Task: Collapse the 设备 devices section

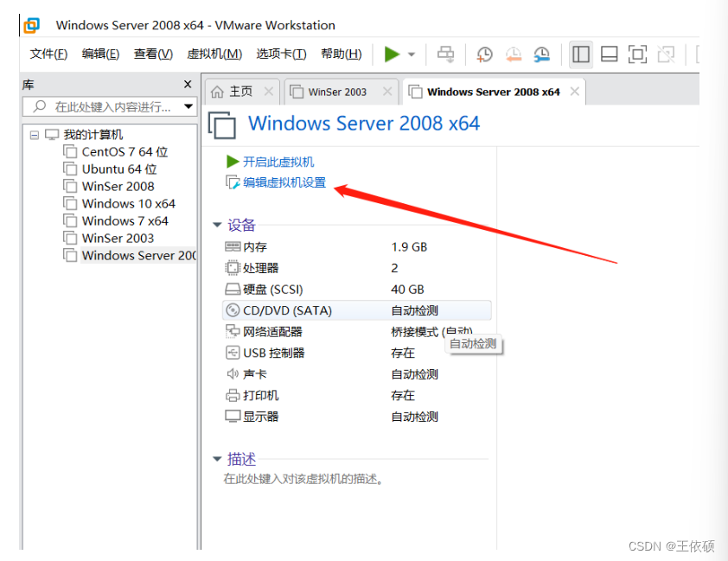Action: click(x=217, y=225)
